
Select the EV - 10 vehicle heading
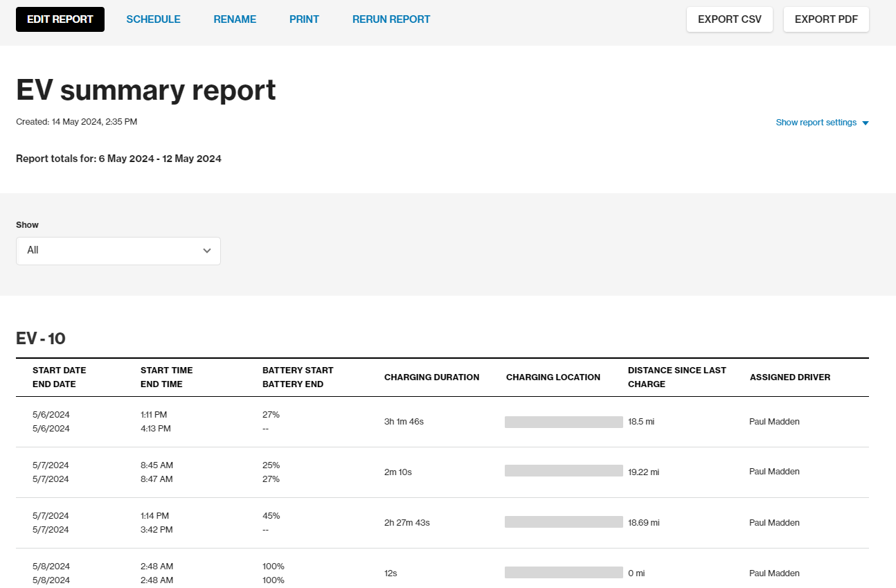click(40, 339)
